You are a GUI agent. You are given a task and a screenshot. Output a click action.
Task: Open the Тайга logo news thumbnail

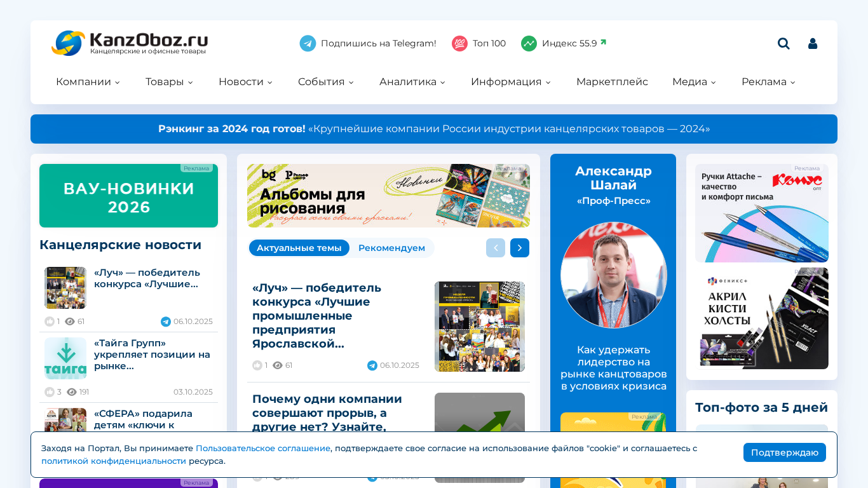tap(65, 358)
